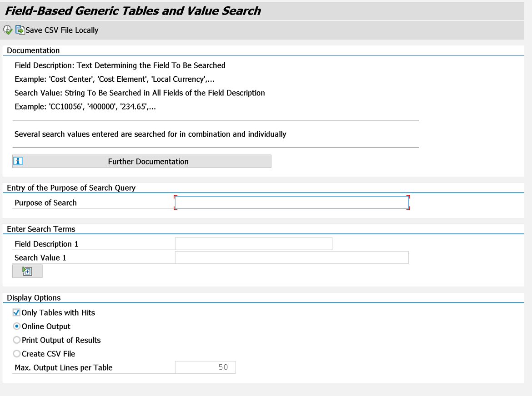The width and height of the screenshot is (532, 396).
Task: Open Further Documentation
Action: pos(148,161)
